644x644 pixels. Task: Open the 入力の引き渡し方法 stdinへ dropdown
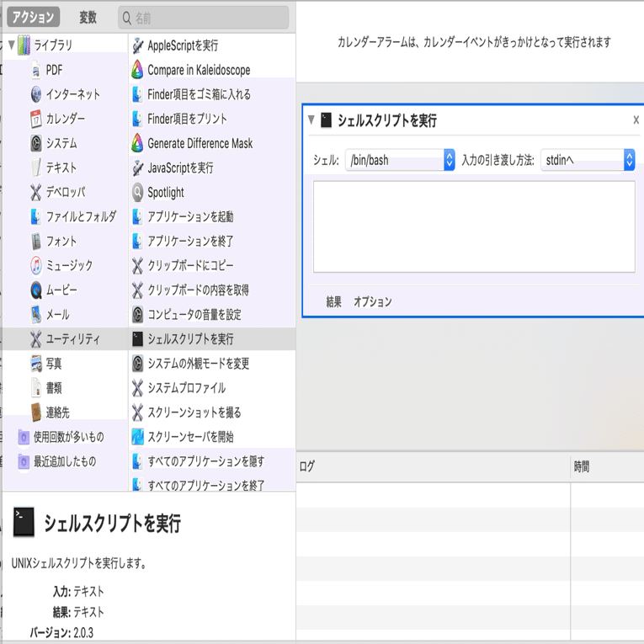click(588, 160)
